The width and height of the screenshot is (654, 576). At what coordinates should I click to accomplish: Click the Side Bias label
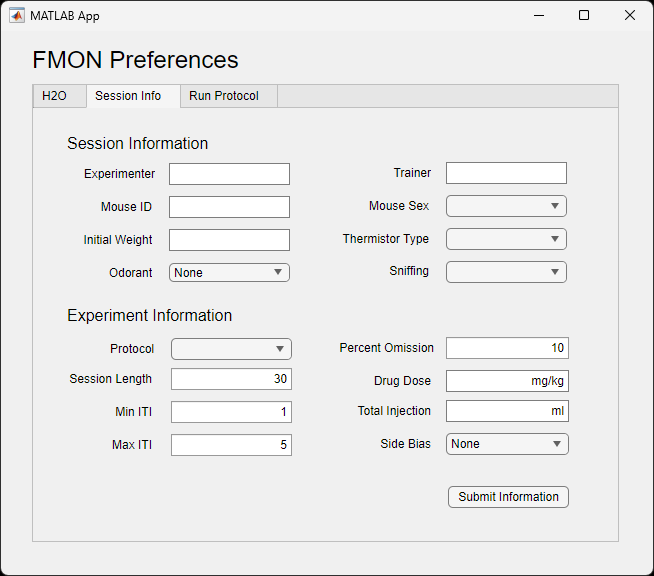point(405,443)
